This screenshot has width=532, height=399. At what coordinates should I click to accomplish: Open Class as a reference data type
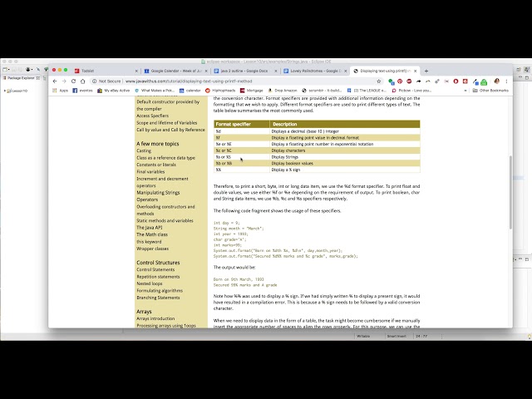click(x=166, y=158)
